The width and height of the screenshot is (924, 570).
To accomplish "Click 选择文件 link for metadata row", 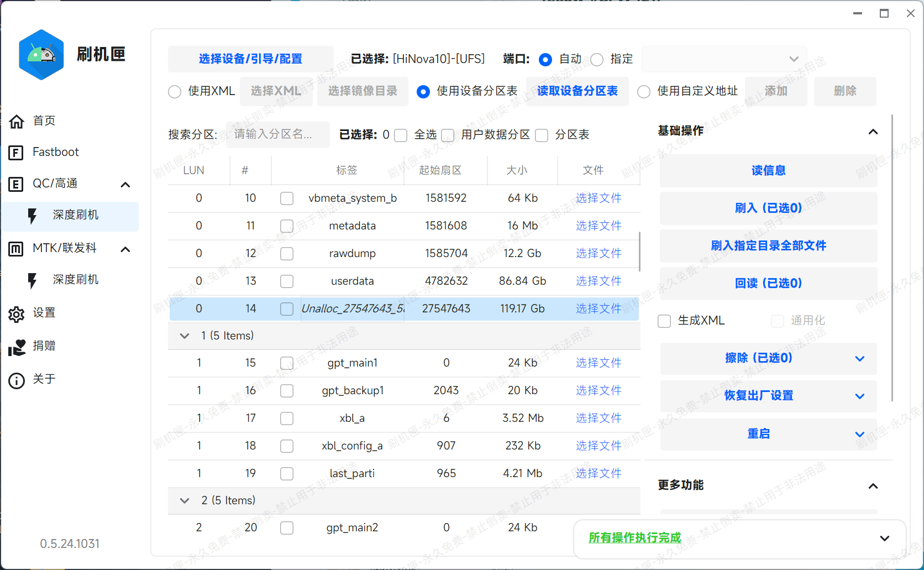I will [599, 226].
